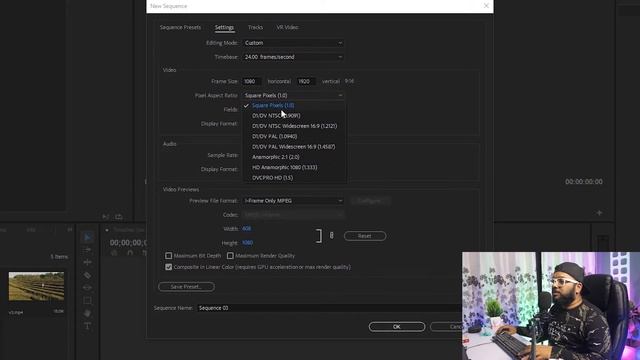The width and height of the screenshot is (640, 360).
Task: Open the Preview File Format dropdown
Action: [293, 201]
